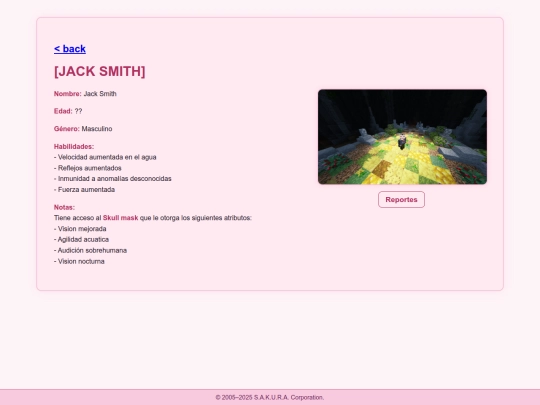
Task: Select the 'Habilidades:' label
Action: (x=74, y=147)
